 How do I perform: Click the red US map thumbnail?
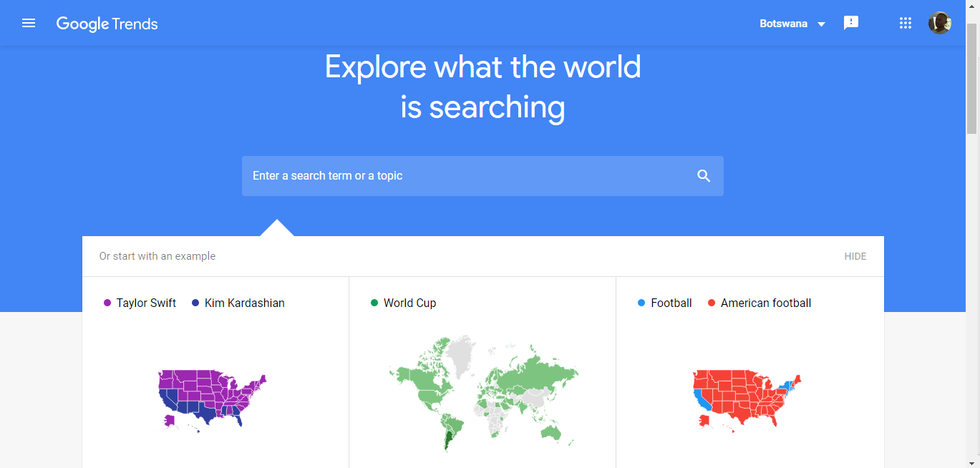tap(747, 399)
